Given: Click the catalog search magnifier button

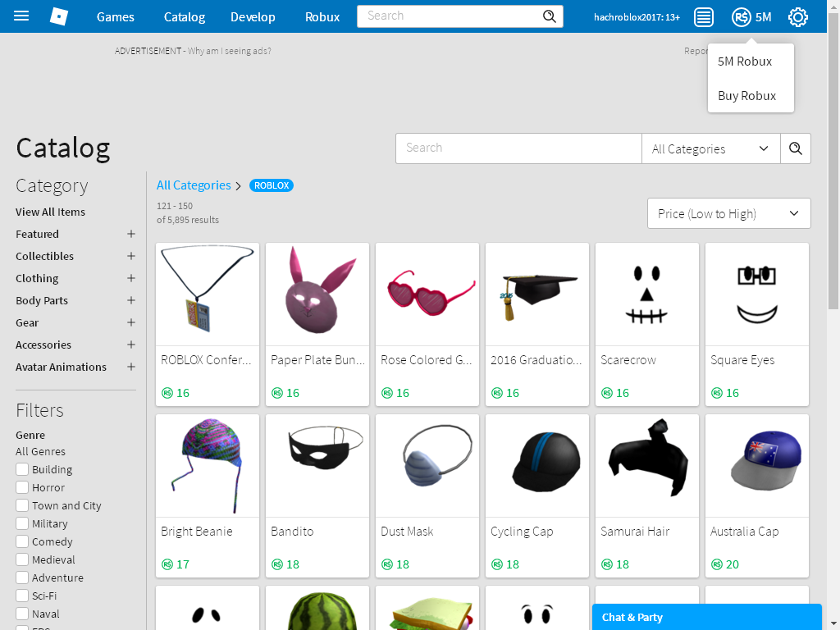Looking at the screenshot, I should click(796, 148).
